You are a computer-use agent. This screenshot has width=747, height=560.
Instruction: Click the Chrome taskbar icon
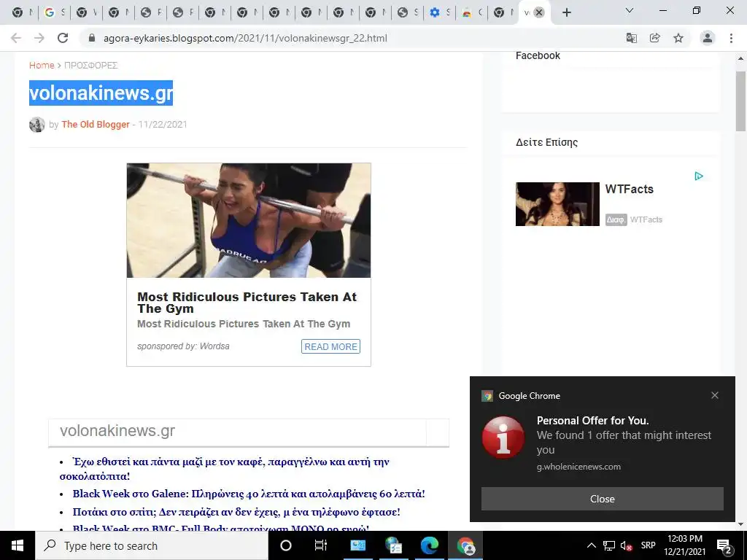tap(465, 545)
